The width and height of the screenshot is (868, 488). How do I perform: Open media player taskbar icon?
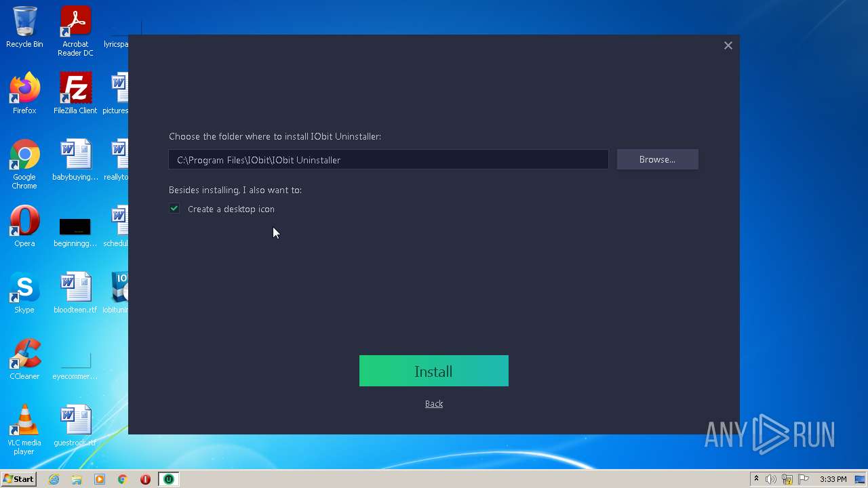click(100, 479)
